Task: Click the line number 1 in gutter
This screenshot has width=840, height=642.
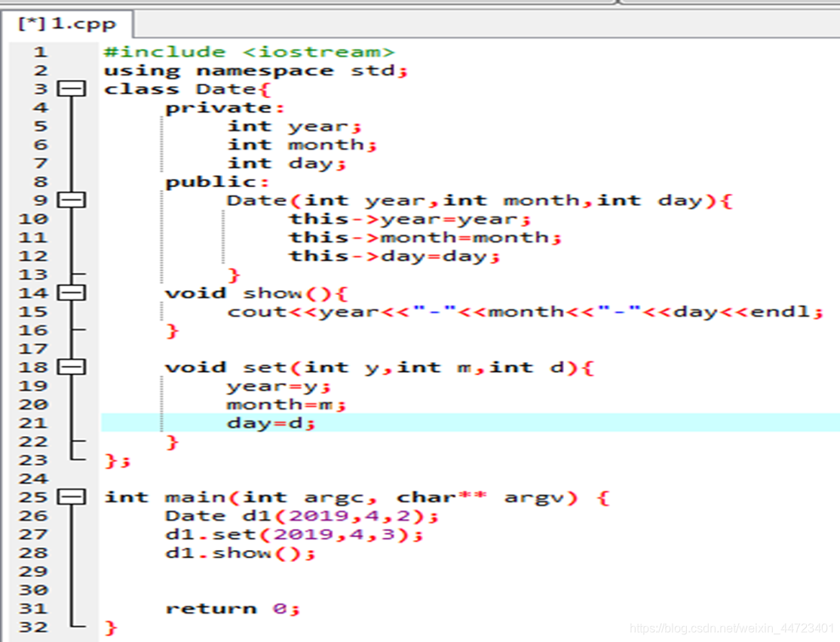Action: point(41,52)
